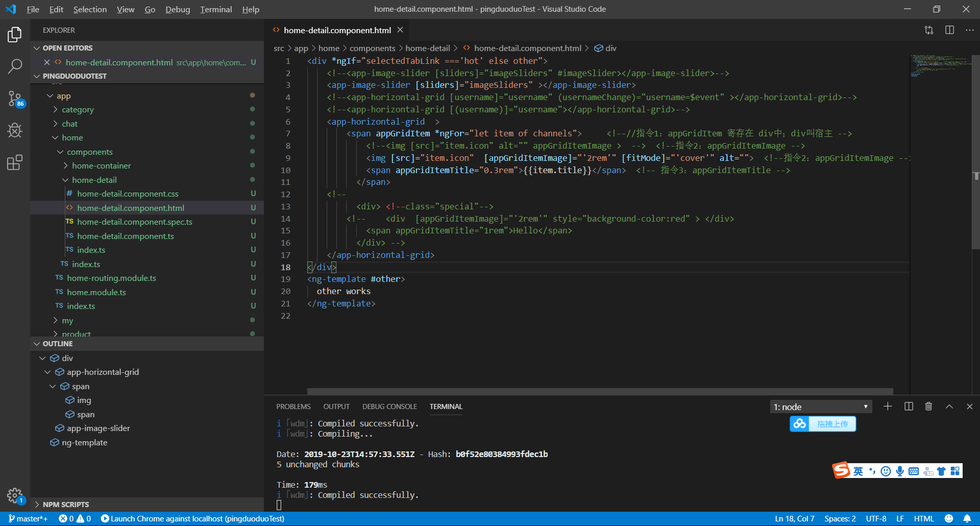Launch Chrome against localhost debug configuration
The height and width of the screenshot is (526, 980).
point(192,519)
